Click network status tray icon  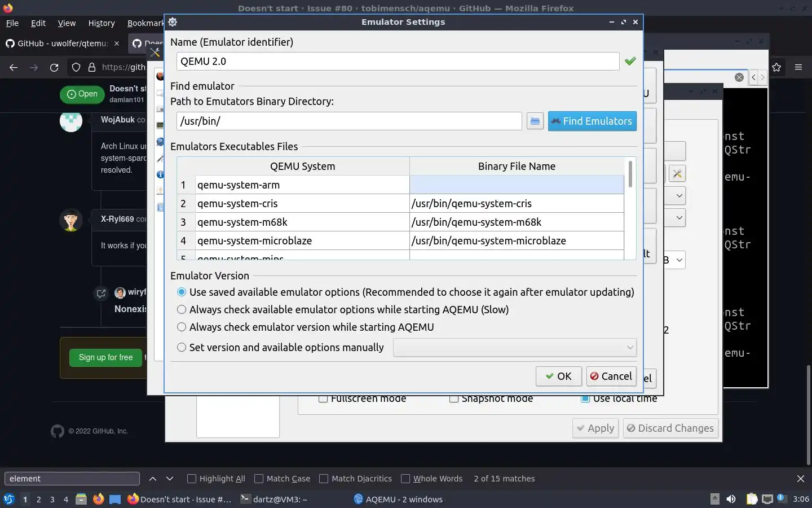click(x=767, y=499)
